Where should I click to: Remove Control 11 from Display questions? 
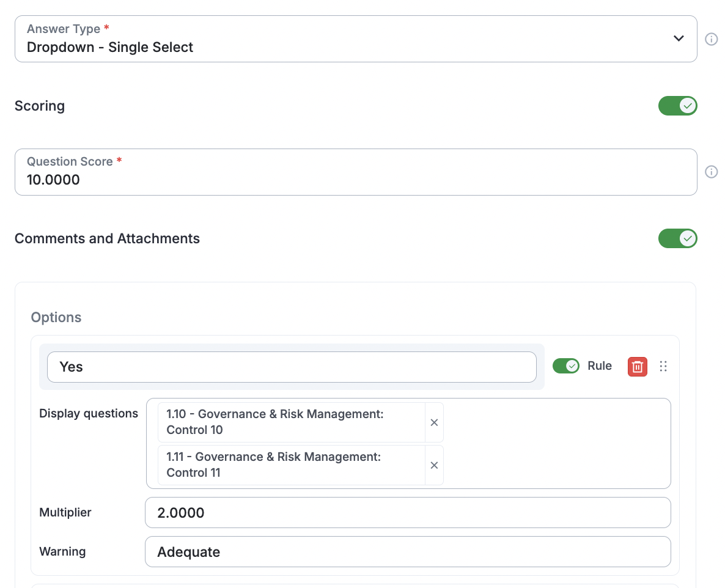(x=434, y=465)
